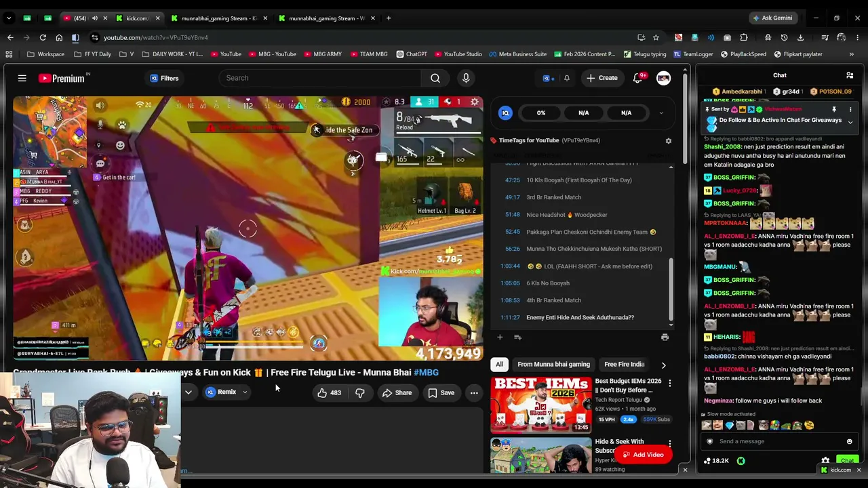Mute the YouTube (454) browser tab

[x=94, y=18]
